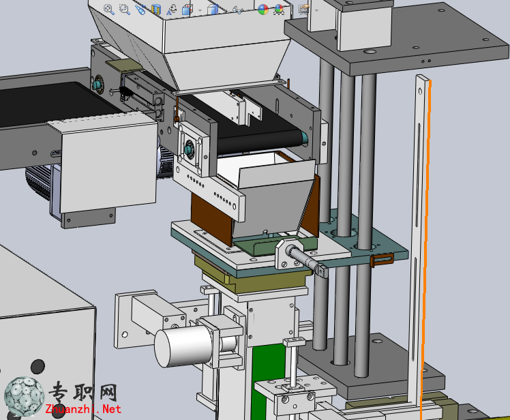Screen dimensions: 510x420
Task: Click the Apply Scene sphere icon
Action: [x=279, y=10]
